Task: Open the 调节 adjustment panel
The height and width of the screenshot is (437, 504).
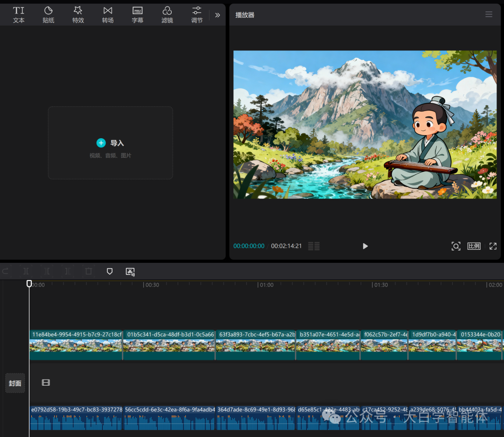Action: pos(197,15)
